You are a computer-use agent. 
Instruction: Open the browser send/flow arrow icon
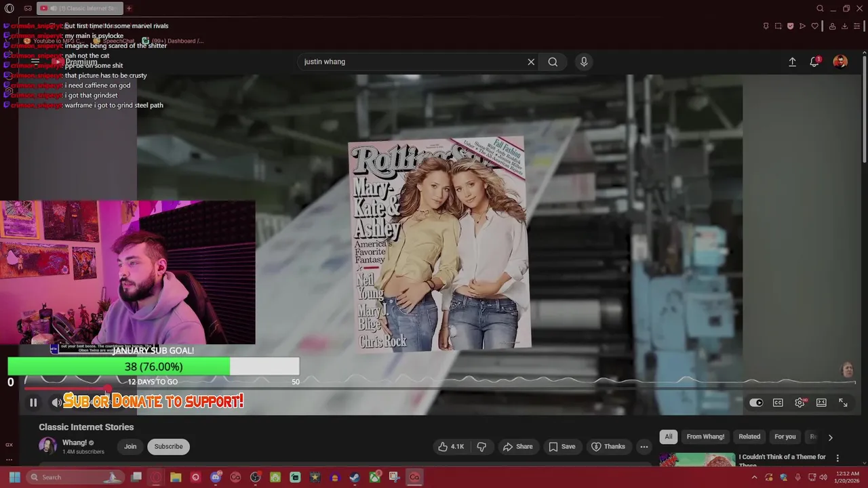point(802,26)
